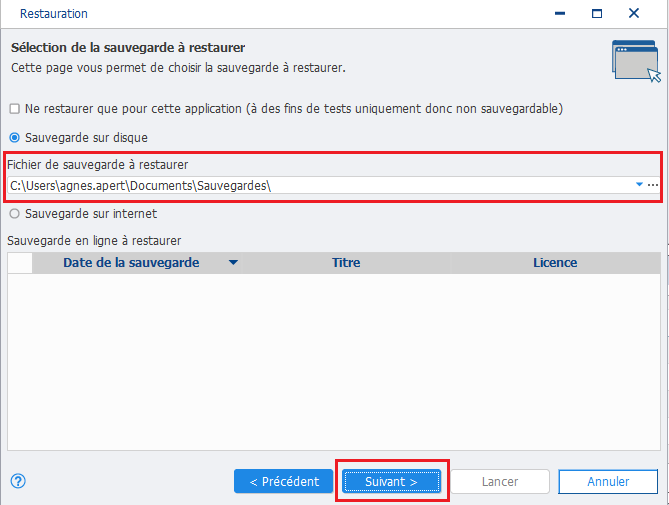This screenshot has height=505, width=669.
Task: Click into the 'Fichier de sauvegarde à restaurer' path field
Action: [x=320, y=186]
